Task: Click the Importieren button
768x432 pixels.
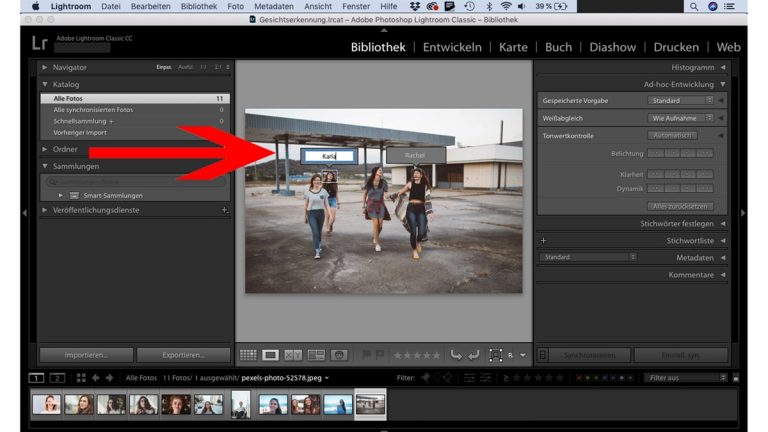Action: [84, 354]
